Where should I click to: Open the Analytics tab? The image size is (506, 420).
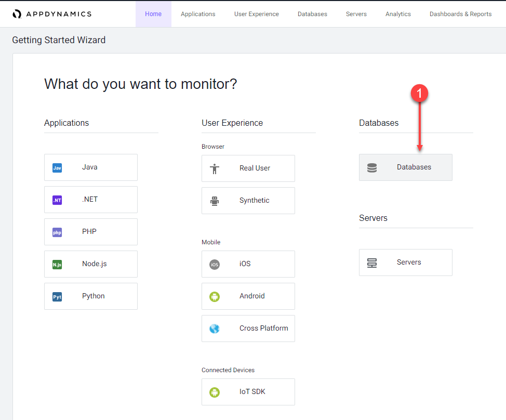click(398, 14)
